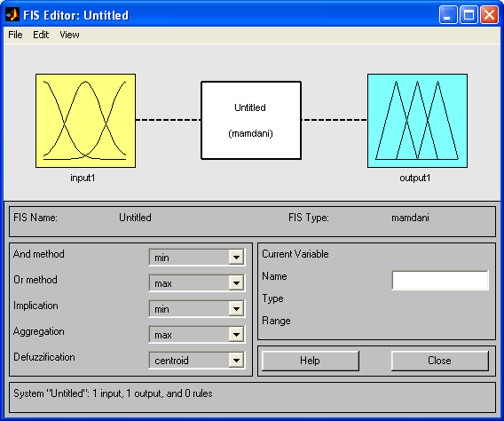Minimize the FIS Editor window

pos(448,15)
